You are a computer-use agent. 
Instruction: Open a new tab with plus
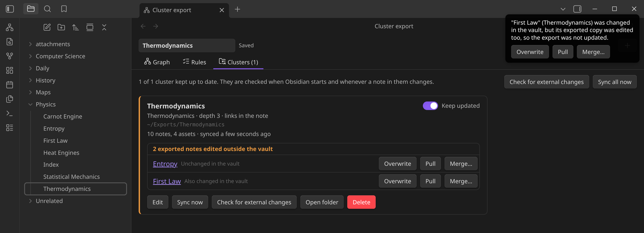[237, 9]
